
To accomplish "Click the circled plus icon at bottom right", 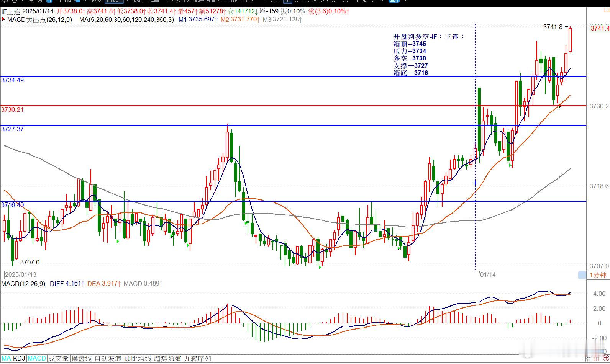I will coord(606,359).
